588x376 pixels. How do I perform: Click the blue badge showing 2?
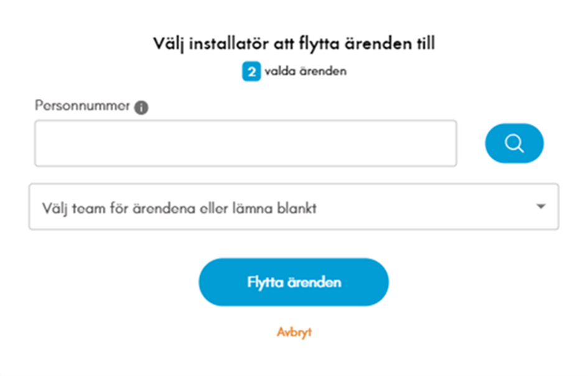[x=251, y=72]
